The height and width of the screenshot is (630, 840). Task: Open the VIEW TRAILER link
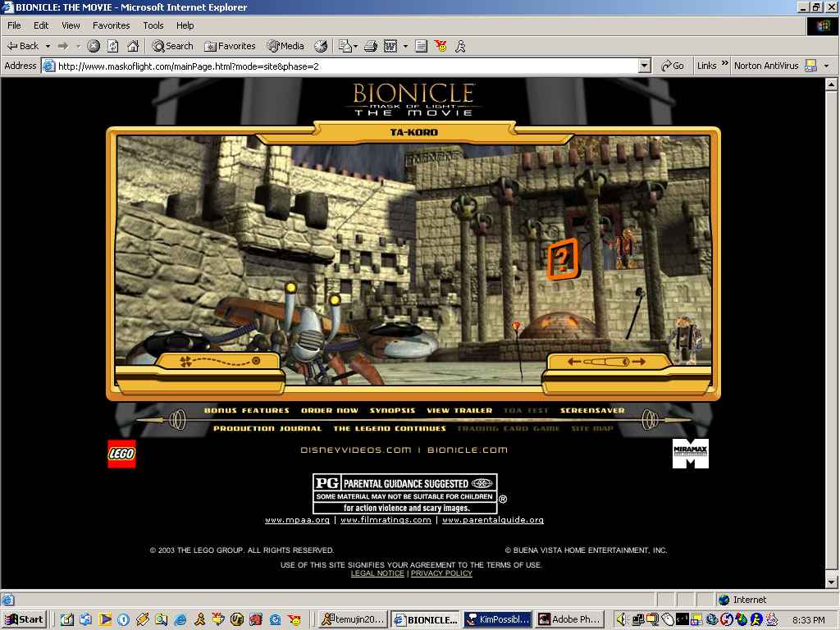(x=459, y=410)
